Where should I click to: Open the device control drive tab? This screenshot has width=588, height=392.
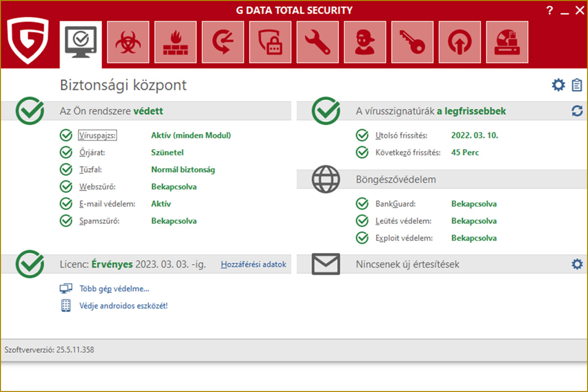(507, 43)
